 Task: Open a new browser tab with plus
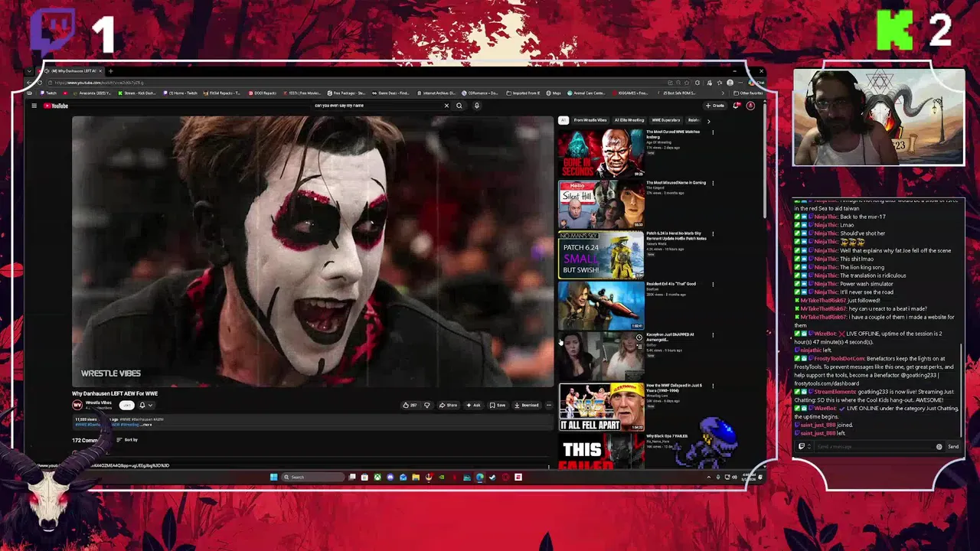tap(110, 71)
